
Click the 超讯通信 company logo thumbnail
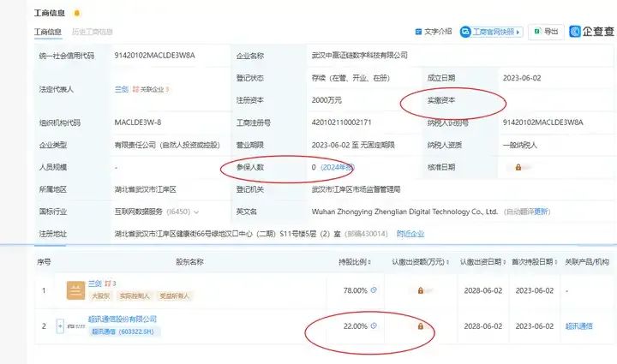click(76, 326)
